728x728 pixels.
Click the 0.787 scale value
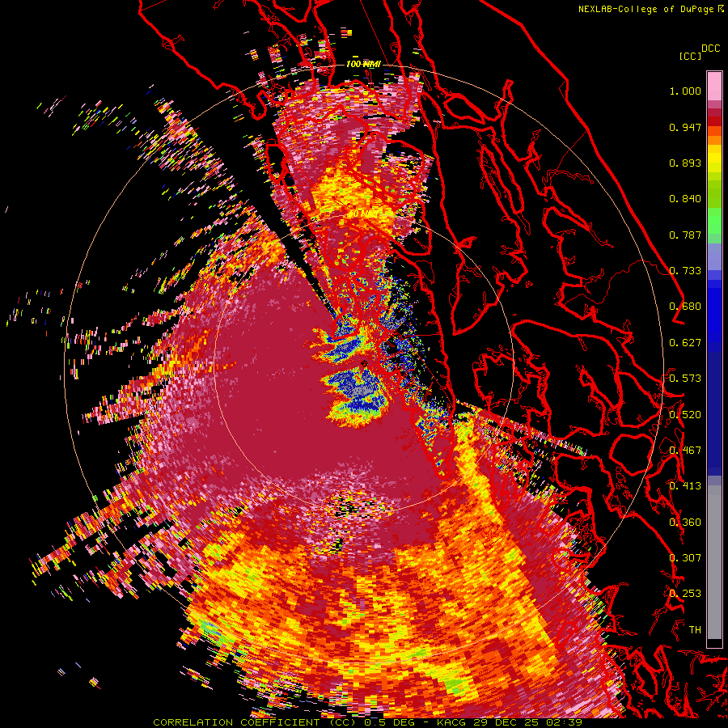pos(685,235)
